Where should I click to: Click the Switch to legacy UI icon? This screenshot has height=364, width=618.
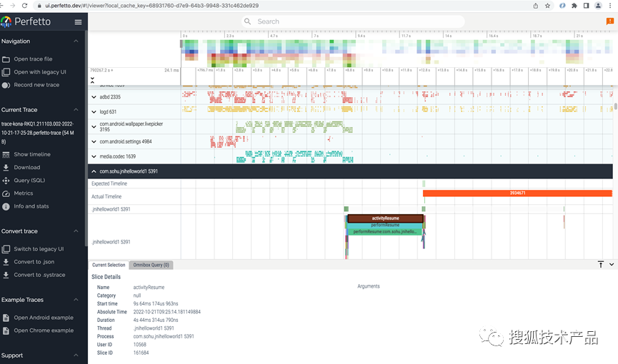click(x=6, y=249)
